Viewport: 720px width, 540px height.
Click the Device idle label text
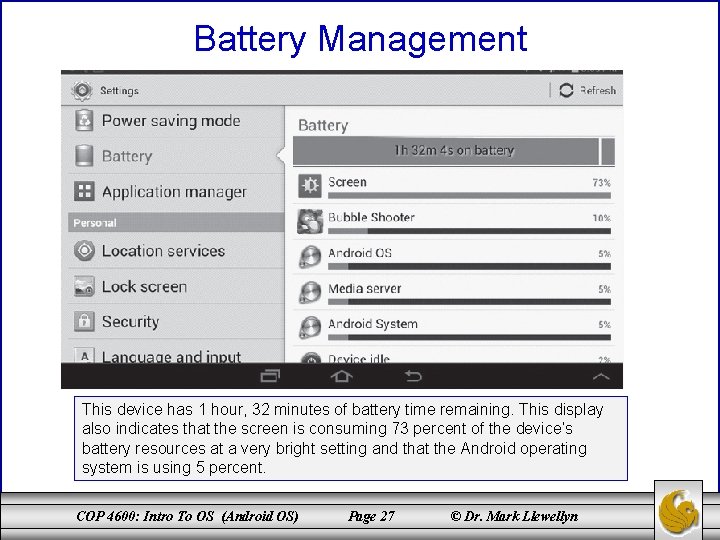point(359,358)
